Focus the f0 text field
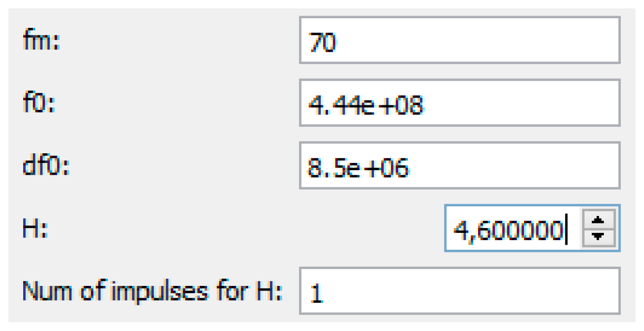The width and height of the screenshot is (644, 331). click(x=459, y=103)
